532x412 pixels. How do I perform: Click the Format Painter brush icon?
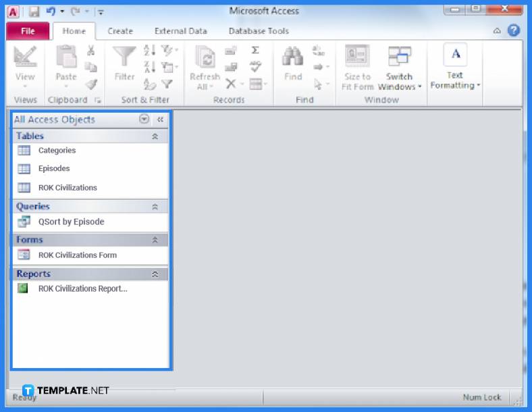tap(91, 84)
